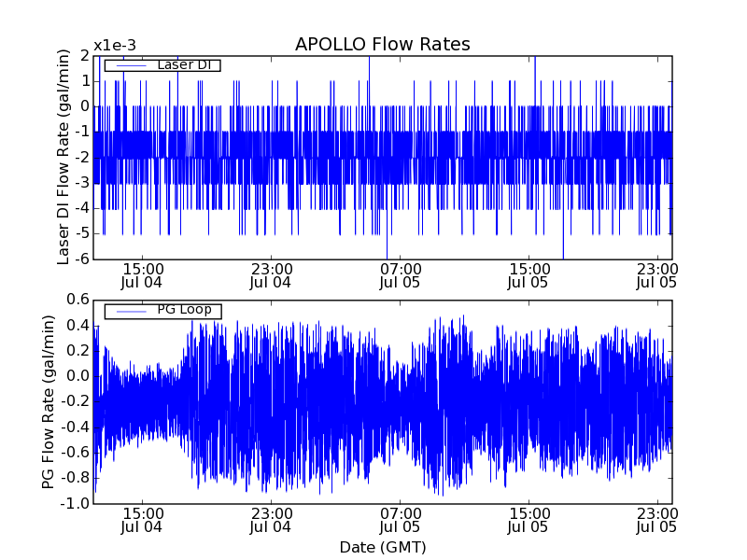
Task: Click the 'Laser DI Flow Rate (gal/min)' axis label
Action: (63, 157)
